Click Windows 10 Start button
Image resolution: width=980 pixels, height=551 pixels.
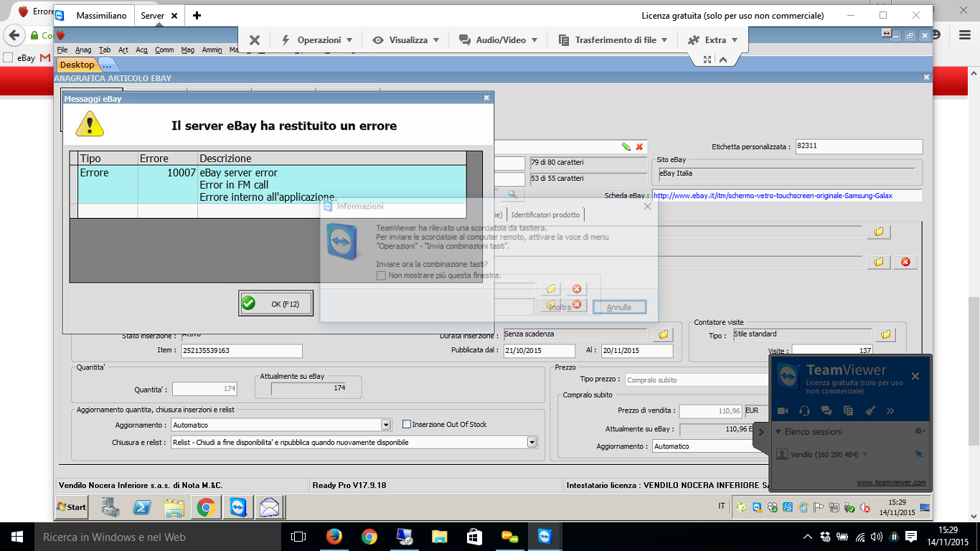coord(17,537)
